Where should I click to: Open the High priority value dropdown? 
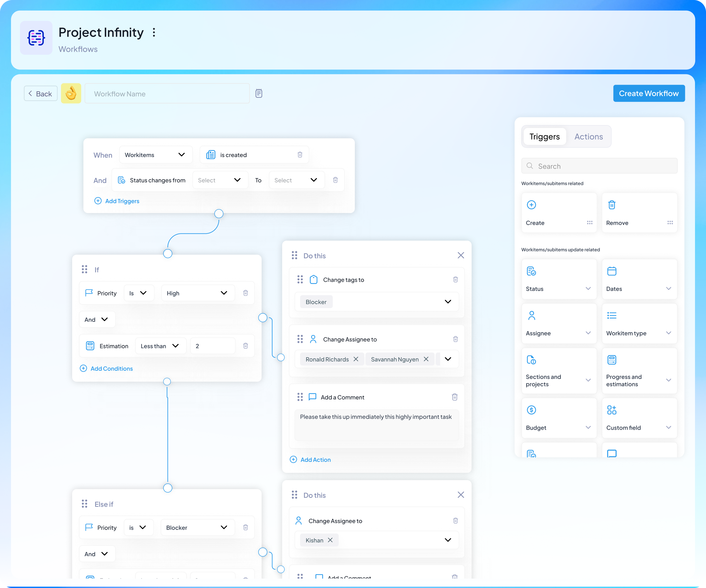tap(198, 293)
